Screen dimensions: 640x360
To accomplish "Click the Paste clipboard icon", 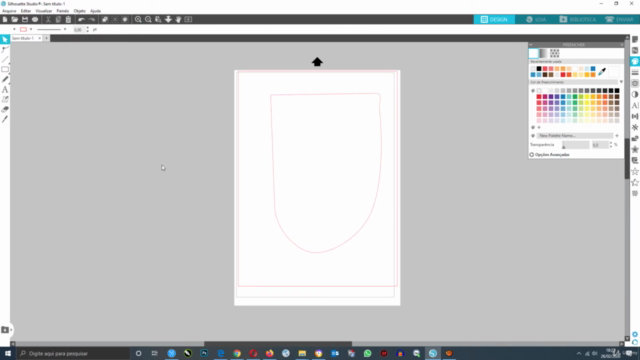I will [x=68, y=19].
